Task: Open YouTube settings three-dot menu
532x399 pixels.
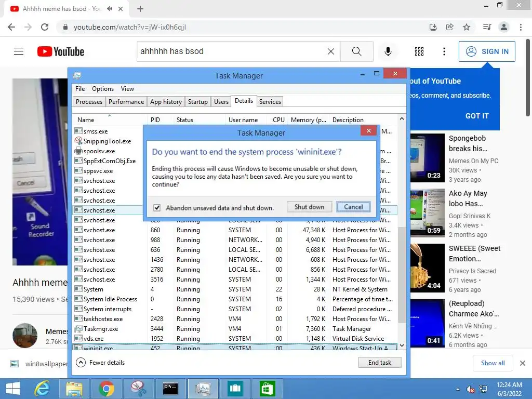Action: (x=444, y=51)
